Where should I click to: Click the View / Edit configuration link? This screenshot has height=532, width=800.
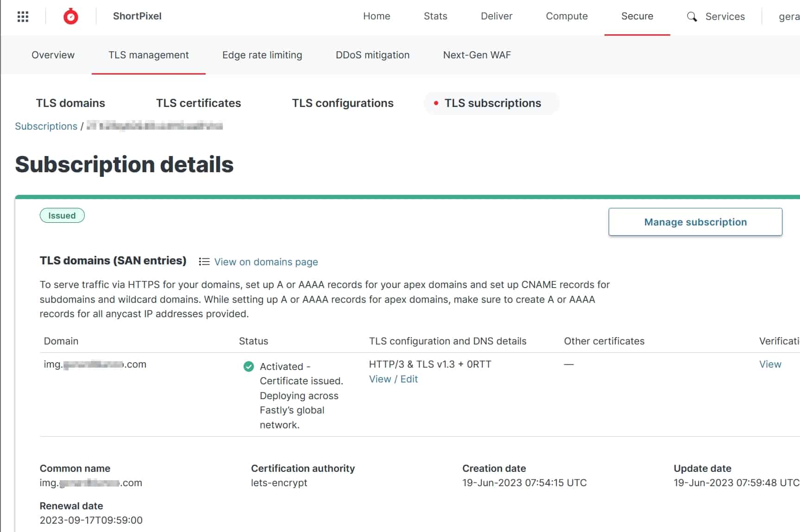(x=393, y=379)
